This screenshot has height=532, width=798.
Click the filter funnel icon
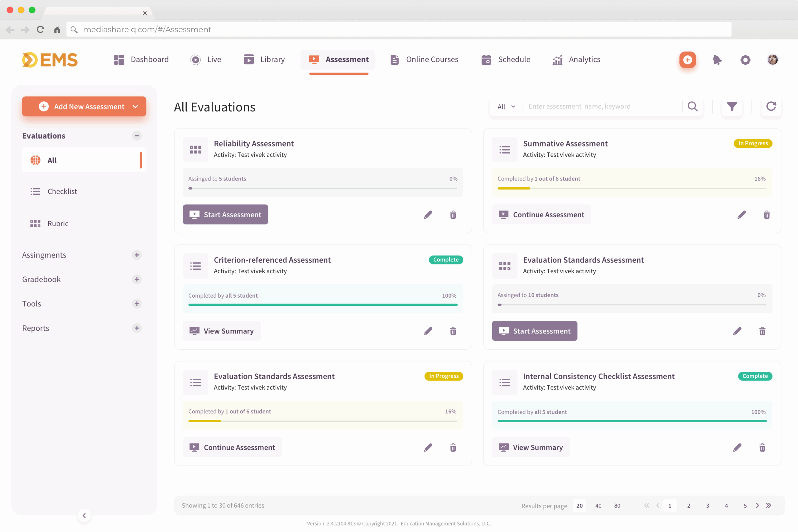pyautogui.click(x=732, y=107)
